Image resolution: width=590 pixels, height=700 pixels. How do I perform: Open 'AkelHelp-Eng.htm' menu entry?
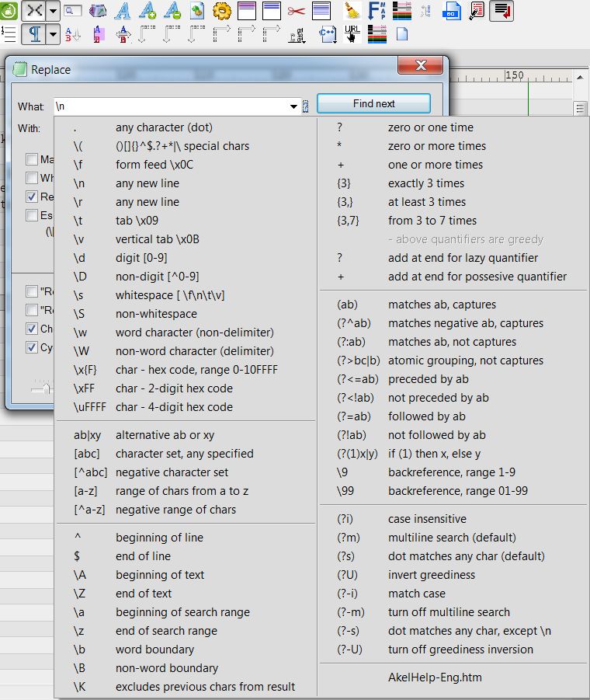[453, 677]
